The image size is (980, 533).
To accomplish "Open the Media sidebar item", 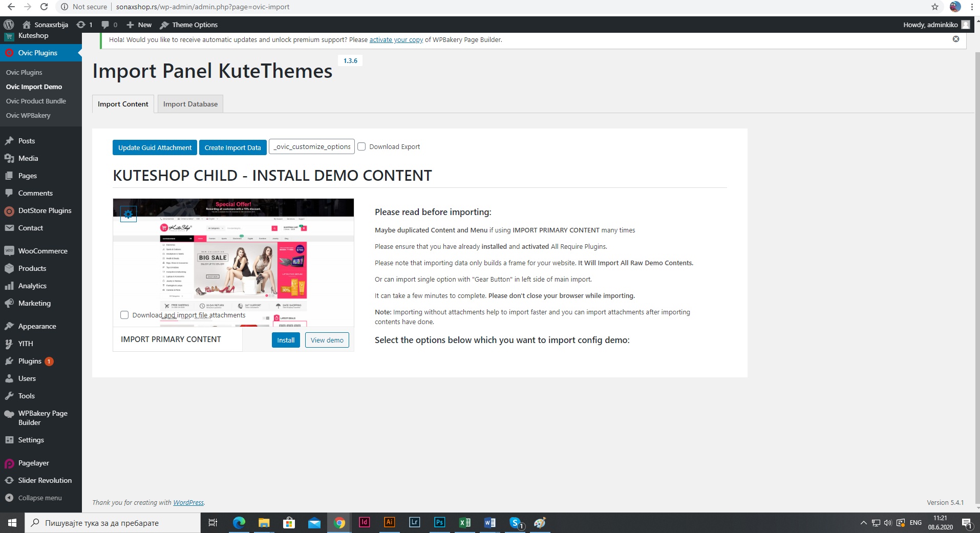I will pos(41,158).
